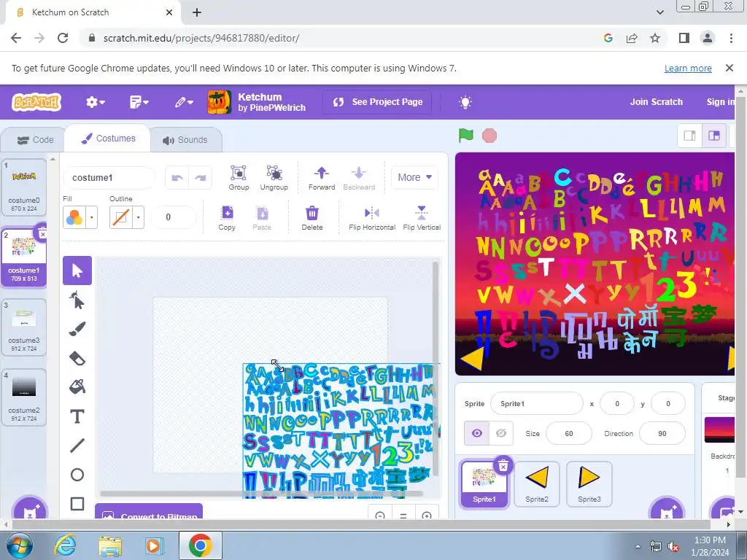Open the Fill color dropdown
Viewport: 747px width, 560px height.
(x=91, y=217)
